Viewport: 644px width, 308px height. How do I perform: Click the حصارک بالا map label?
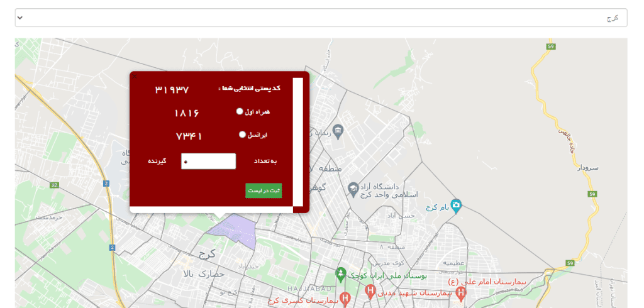(204, 274)
